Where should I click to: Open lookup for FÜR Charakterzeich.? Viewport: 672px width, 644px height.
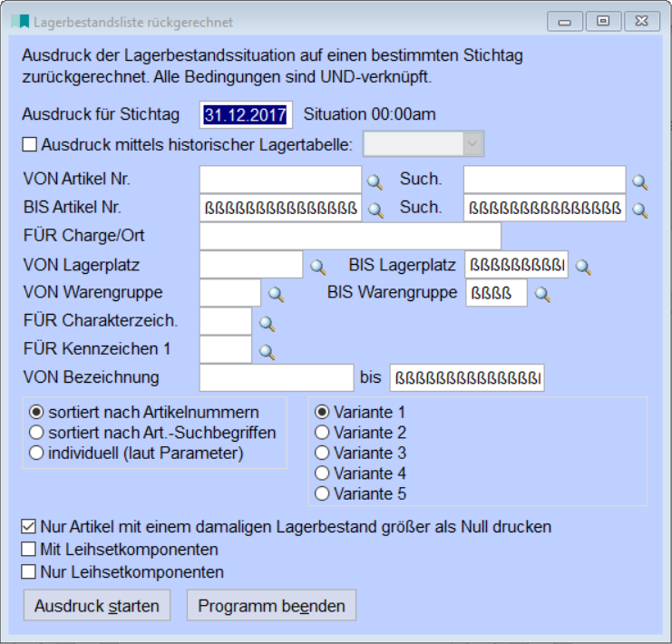(267, 323)
